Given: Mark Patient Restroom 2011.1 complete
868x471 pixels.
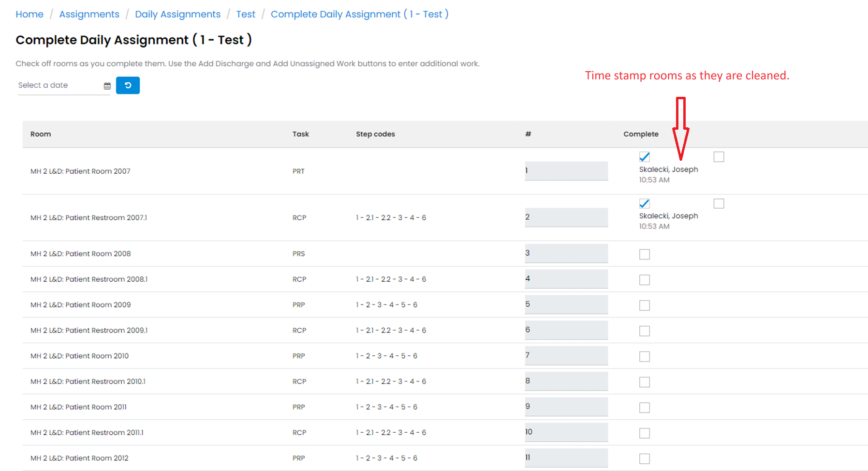Looking at the screenshot, I should 645,433.
